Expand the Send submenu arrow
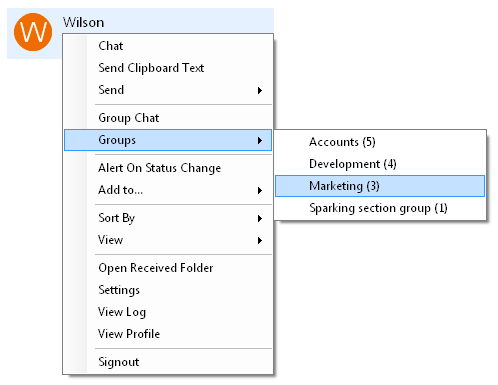The image size is (498, 385). coord(260,90)
